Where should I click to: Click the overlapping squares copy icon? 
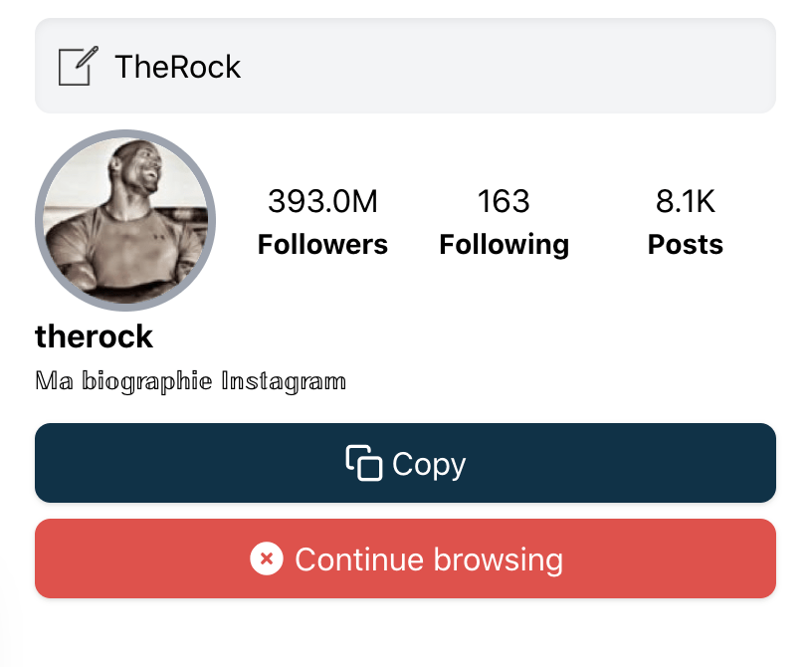click(x=364, y=463)
